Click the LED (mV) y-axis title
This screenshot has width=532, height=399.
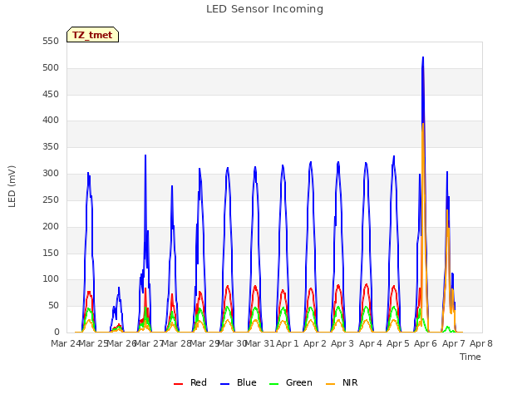[12, 186]
